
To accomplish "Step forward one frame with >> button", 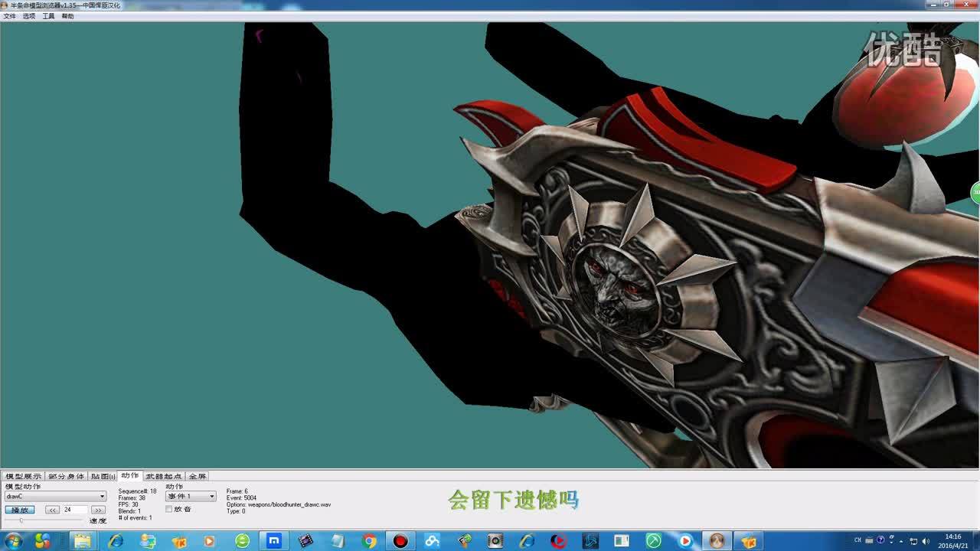I will (x=98, y=510).
